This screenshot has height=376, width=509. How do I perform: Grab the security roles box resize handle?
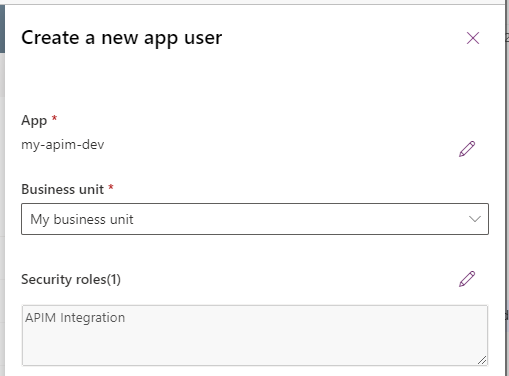pos(482,360)
